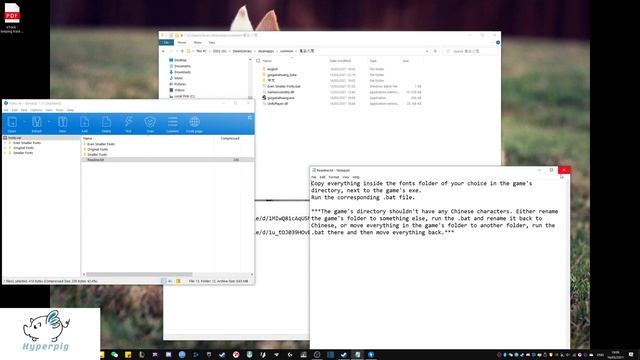Open the Home ribbon tab in Explorer
The height and width of the screenshot is (360, 640).
click(x=182, y=42)
